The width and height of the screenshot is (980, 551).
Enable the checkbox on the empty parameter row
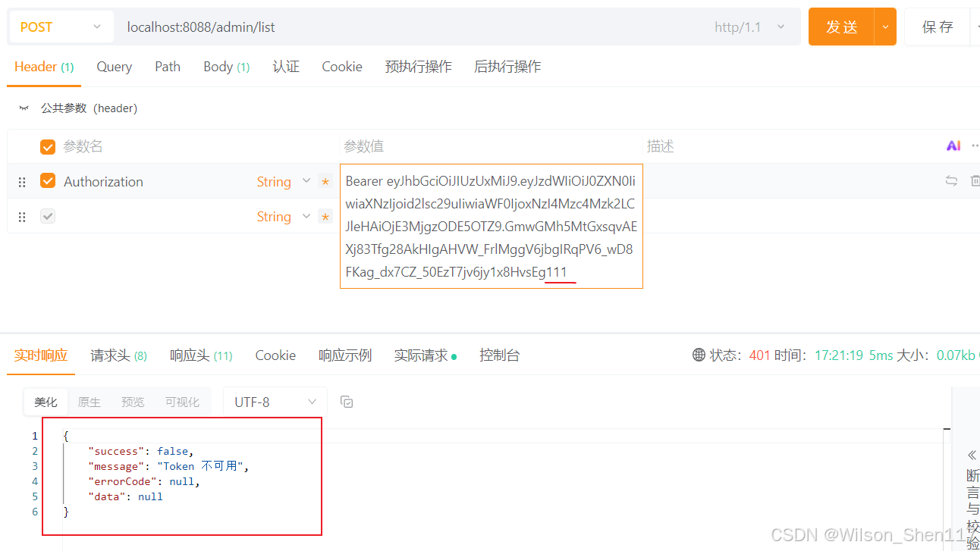(x=48, y=216)
